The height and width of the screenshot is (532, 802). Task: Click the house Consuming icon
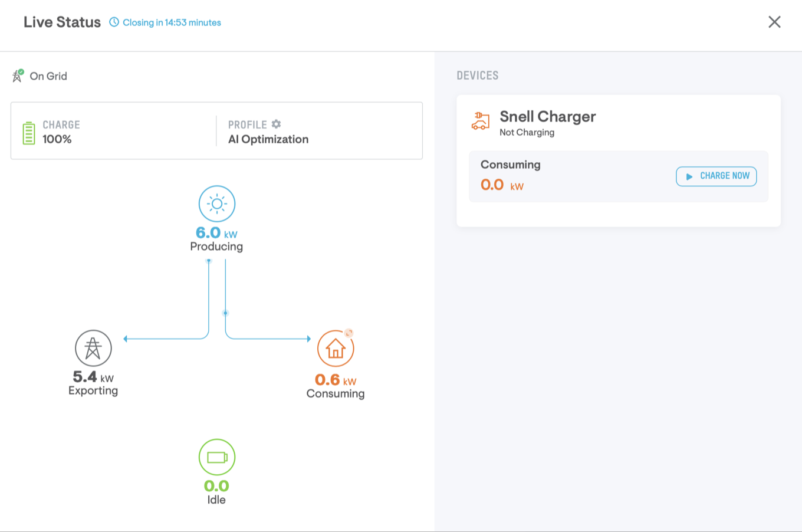tap(335, 349)
